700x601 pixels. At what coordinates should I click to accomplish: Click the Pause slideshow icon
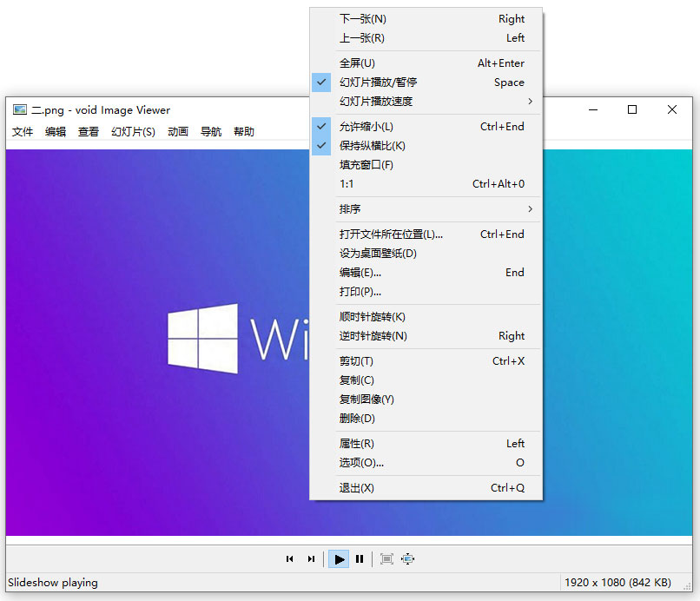pyautogui.click(x=360, y=558)
